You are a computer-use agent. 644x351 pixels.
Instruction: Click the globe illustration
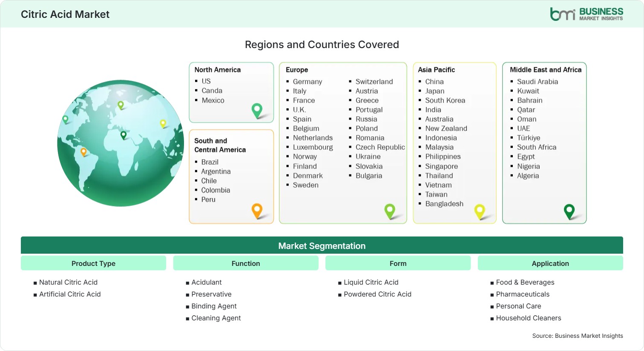tap(121, 143)
